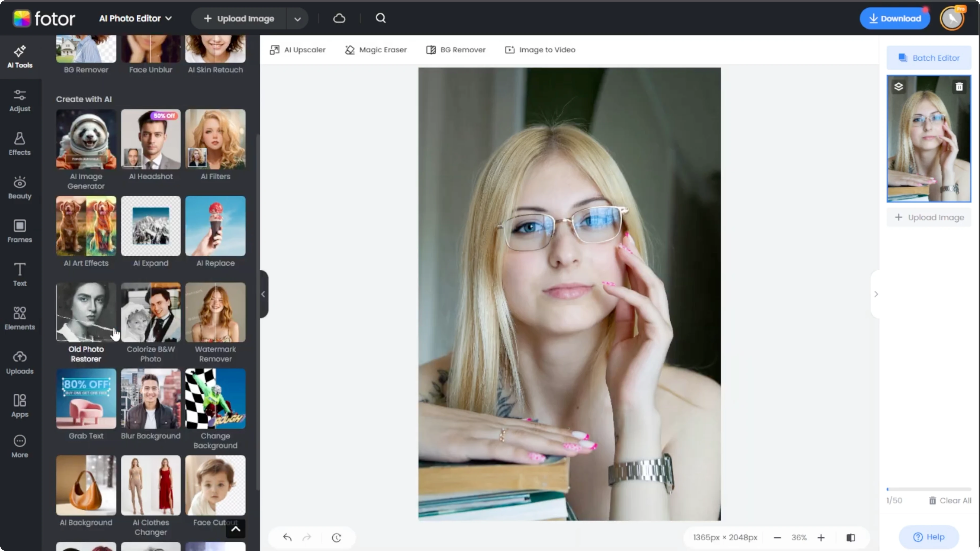This screenshot has height=551, width=980.
Task: Open the BG Remover tool card
Action: click(x=86, y=55)
